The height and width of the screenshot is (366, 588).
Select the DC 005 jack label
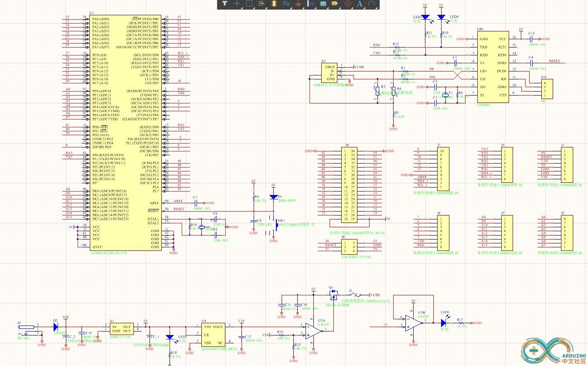(x=23, y=338)
